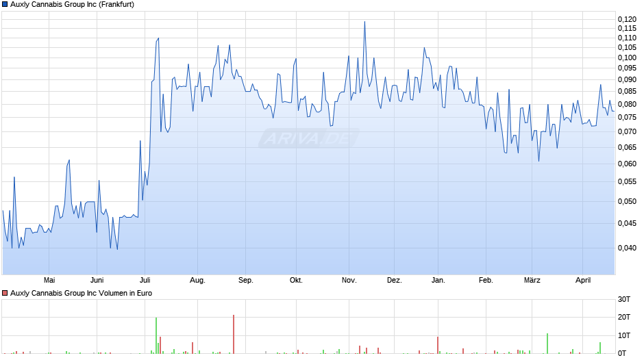Click the 'Feb.' month axis label
Image resolution: width=644 pixels, height=360 pixels.
point(486,280)
